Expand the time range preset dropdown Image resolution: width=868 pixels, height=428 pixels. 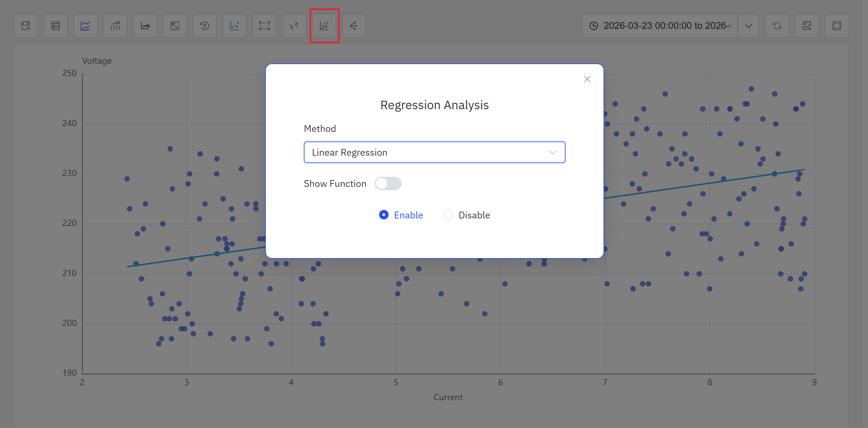[749, 26]
